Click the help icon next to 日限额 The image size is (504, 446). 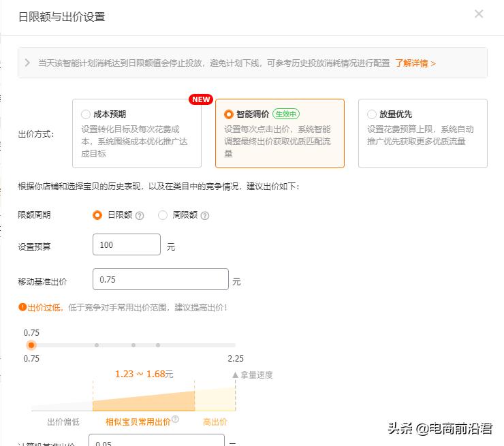point(140,216)
